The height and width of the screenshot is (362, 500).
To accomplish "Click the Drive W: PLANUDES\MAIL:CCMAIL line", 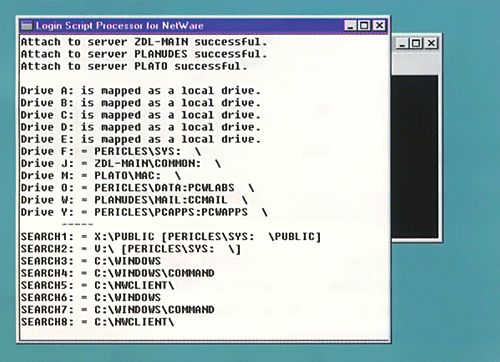I will (134, 200).
